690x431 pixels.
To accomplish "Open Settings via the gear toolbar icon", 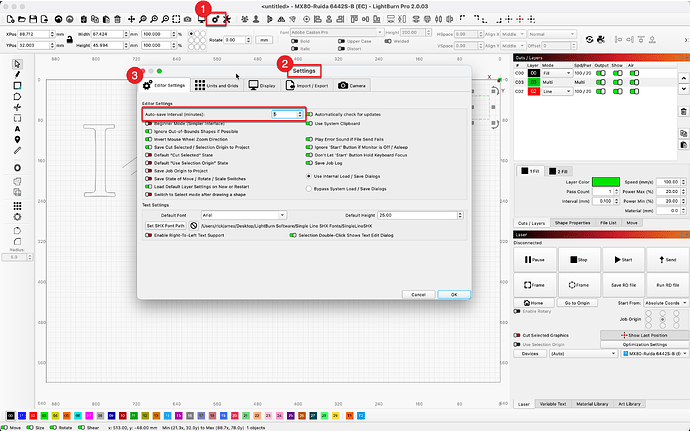I will click(215, 19).
